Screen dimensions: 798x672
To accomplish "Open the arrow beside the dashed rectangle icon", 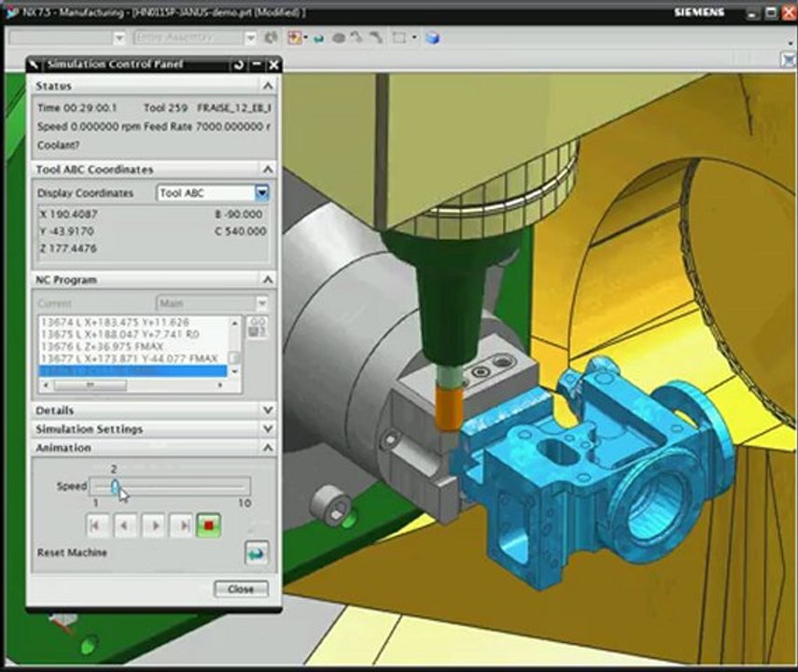I will point(414,37).
